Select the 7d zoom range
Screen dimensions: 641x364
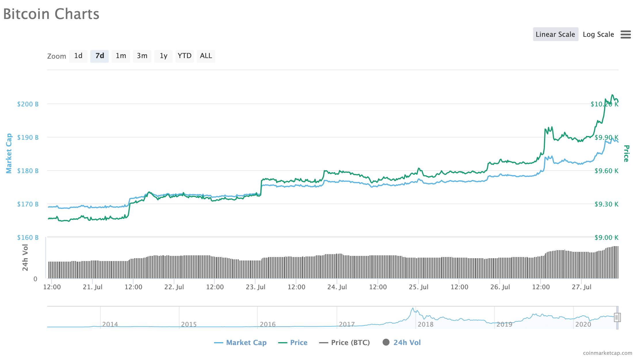click(100, 56)
